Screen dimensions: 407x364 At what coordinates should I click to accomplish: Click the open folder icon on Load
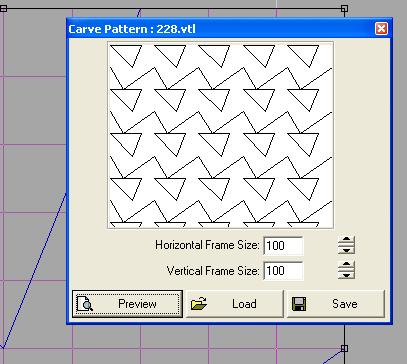point(199,304)
